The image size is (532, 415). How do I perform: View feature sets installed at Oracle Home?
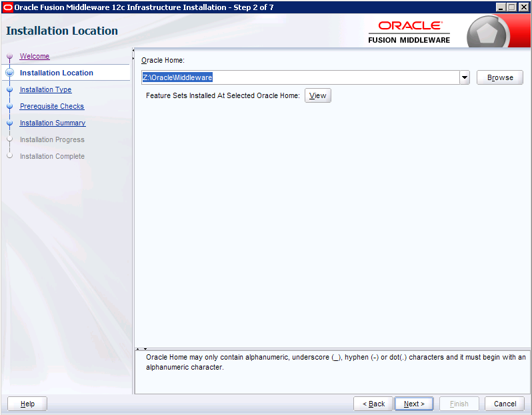pos(317,95)
